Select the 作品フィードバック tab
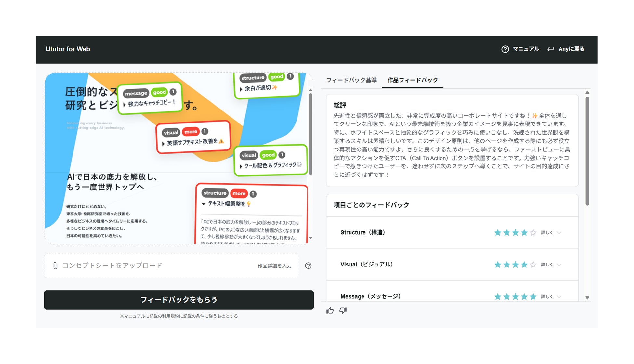The width and height of the screenshot is (634, 364). pyautogui.click(x=413, y=80)
